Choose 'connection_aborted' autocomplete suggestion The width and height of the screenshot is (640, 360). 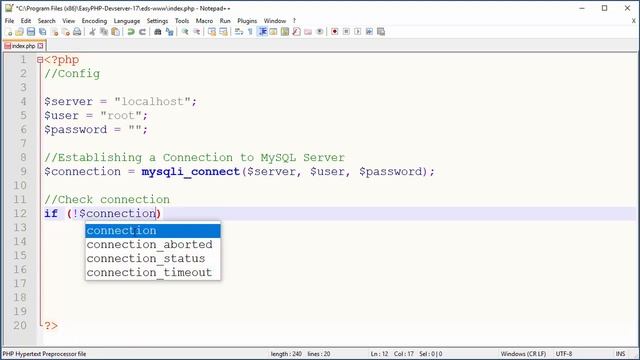pos(153,244)
